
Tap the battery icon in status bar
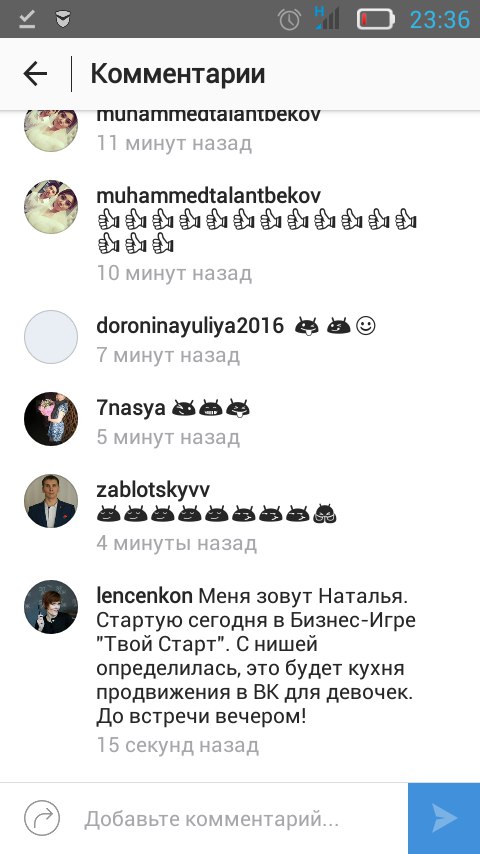375,20
